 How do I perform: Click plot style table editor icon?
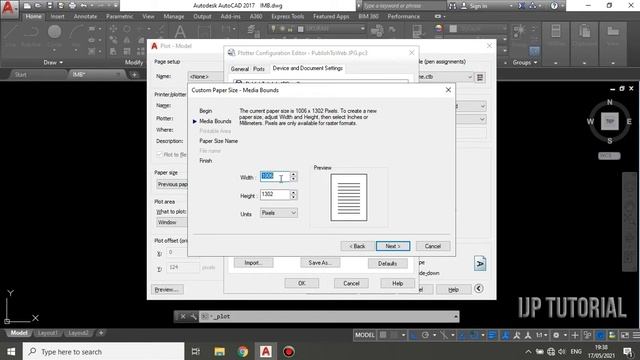pos(480,77)
